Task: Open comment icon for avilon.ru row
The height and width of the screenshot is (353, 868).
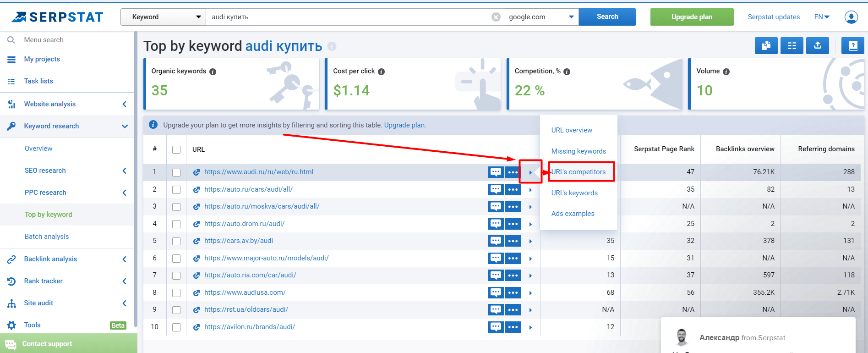Action: (496, 327)
